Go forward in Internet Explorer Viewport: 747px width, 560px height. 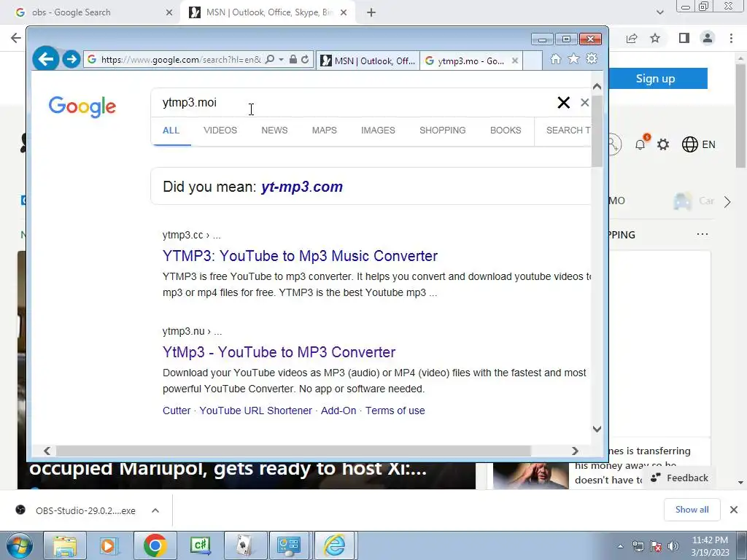(71, 59)
